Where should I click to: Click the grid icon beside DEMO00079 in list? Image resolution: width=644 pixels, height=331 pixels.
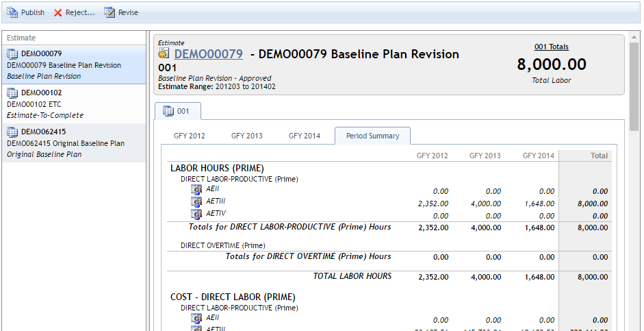pos(12,53)
